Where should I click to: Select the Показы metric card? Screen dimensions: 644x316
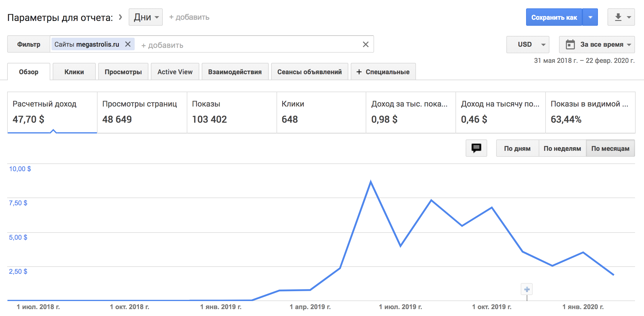tap(232, 112)
